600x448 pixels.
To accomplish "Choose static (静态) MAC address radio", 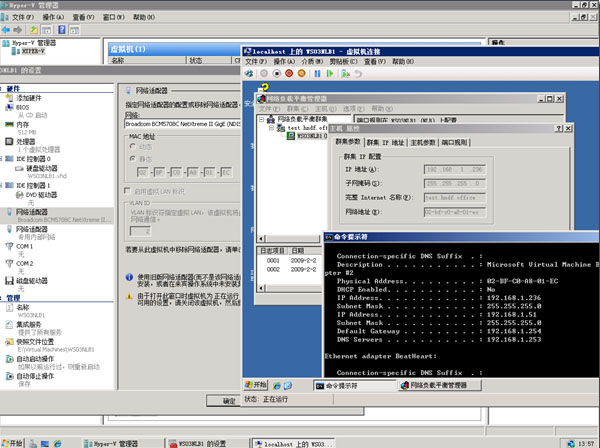I will pyautogui.click(x=133, y=158).
